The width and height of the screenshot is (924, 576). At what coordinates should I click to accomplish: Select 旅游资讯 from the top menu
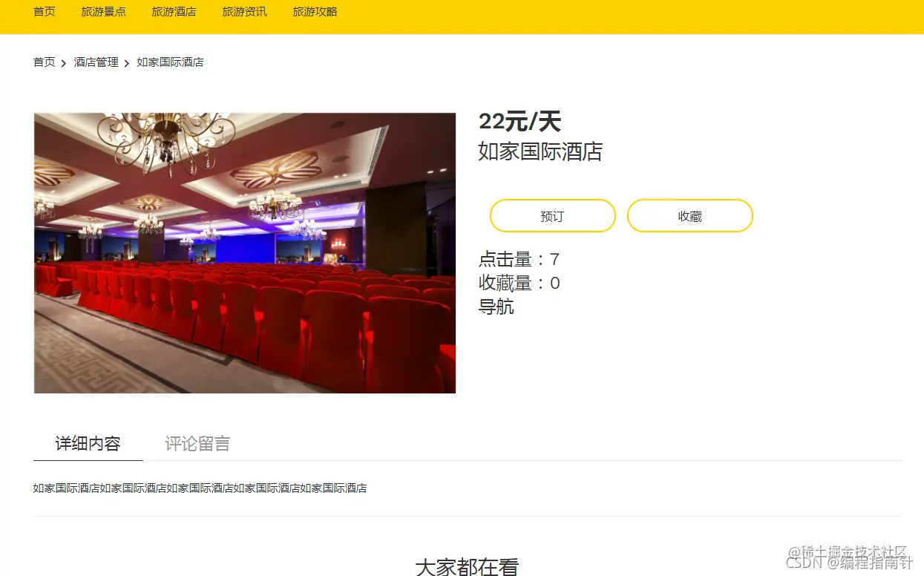click(x=245, y=12)
